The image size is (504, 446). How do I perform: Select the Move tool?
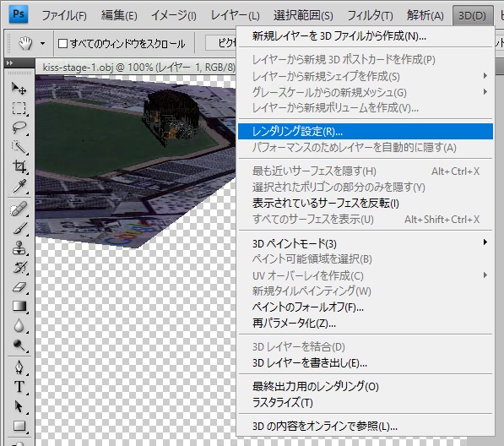[19, 89]
